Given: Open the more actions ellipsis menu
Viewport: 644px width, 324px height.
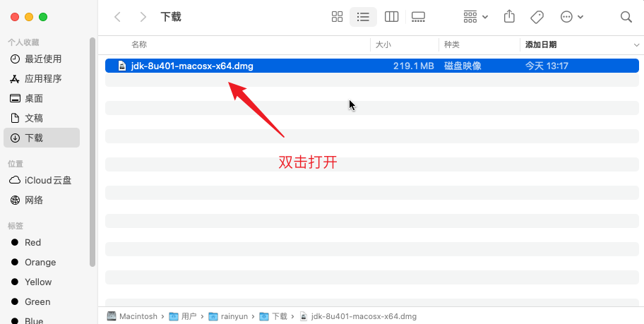Looking at the screenshot, I should click(x=571, y=17).
